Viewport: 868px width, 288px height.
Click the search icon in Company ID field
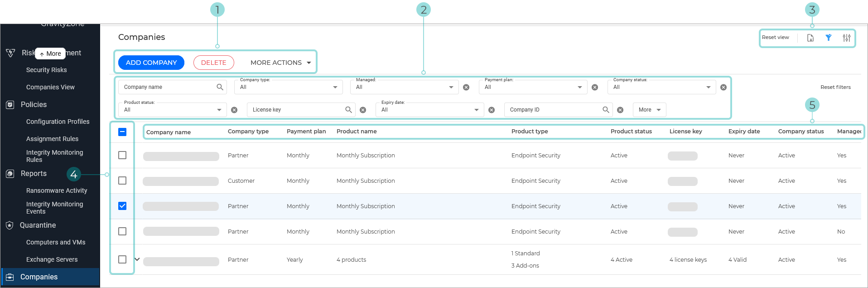[x=606, y=110]
